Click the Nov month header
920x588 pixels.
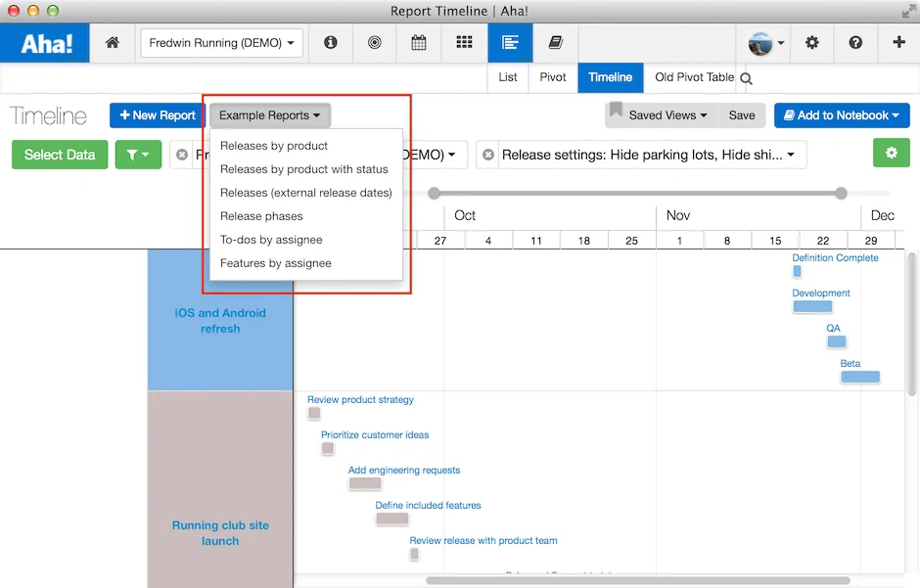[x=677, y=216]
